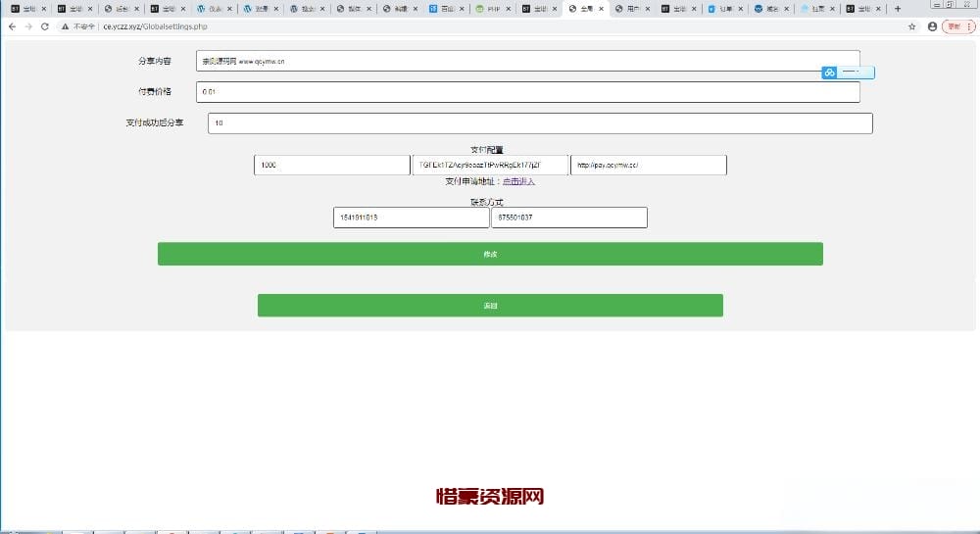Click the green 修改 submit button
This screenshot has height=534, width=980.
490,254
